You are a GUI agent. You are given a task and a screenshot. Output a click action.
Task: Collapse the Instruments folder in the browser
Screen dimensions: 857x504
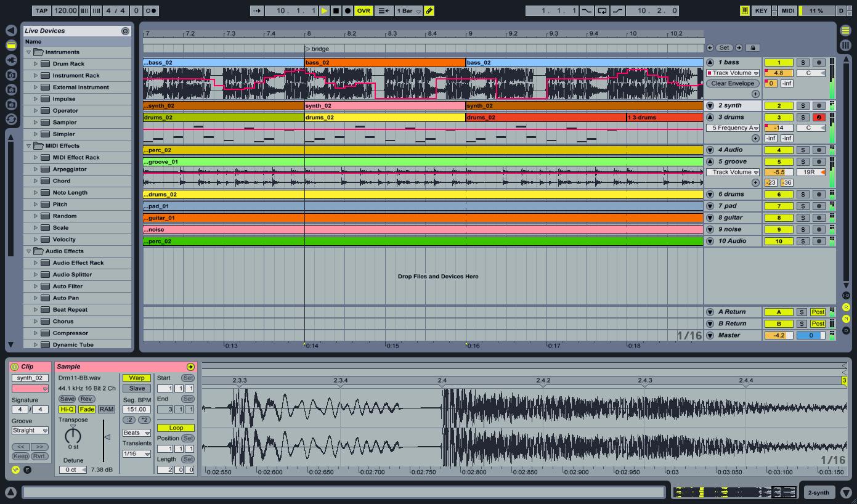coord(27,52)
